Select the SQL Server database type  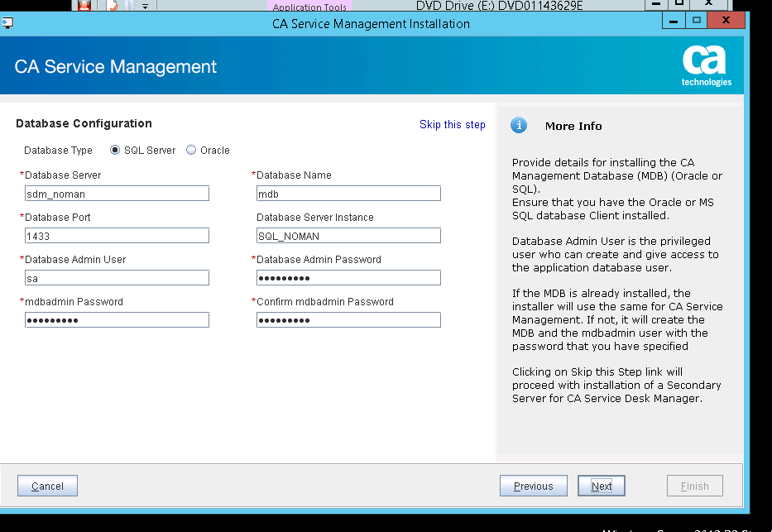pos(113,150)
